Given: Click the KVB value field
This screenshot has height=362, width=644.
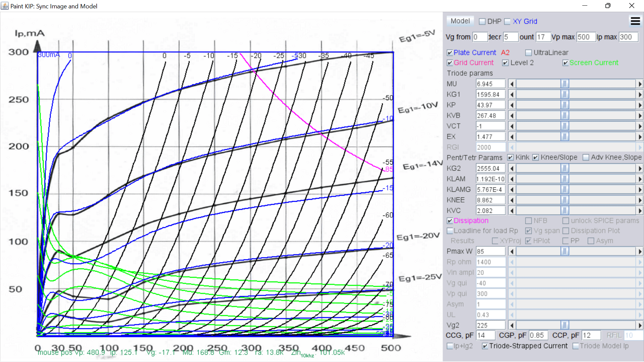Looking at the screenshot, I should [491, 116].
